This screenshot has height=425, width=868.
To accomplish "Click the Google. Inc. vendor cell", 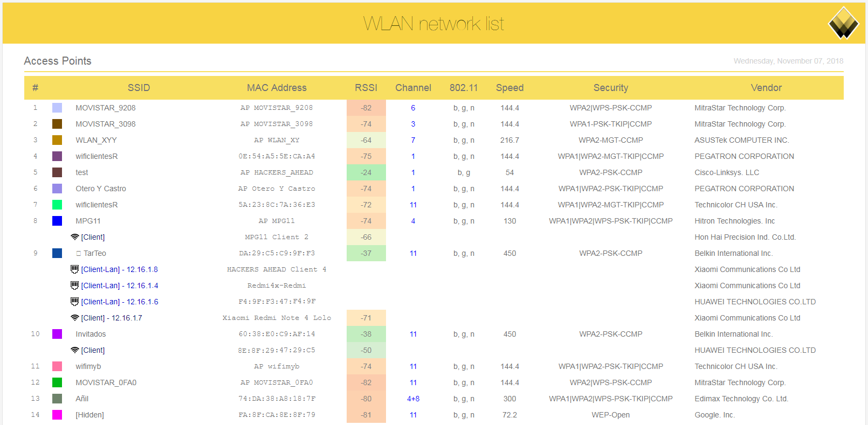I will click(714, 415).
